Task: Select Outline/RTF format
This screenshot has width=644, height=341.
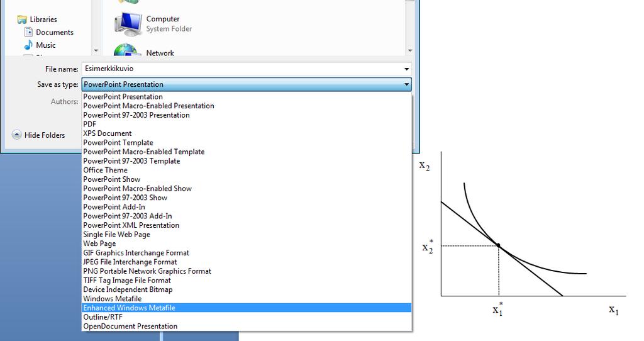Action: point(247,316)
